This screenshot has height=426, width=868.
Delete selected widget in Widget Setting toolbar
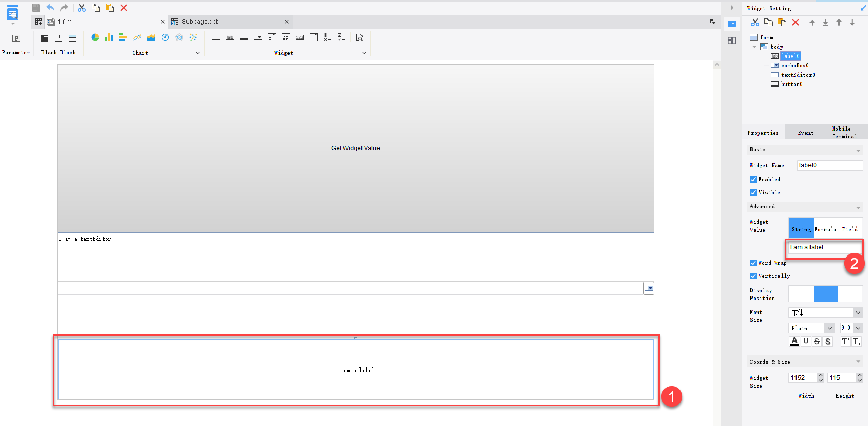coord(795,22)
